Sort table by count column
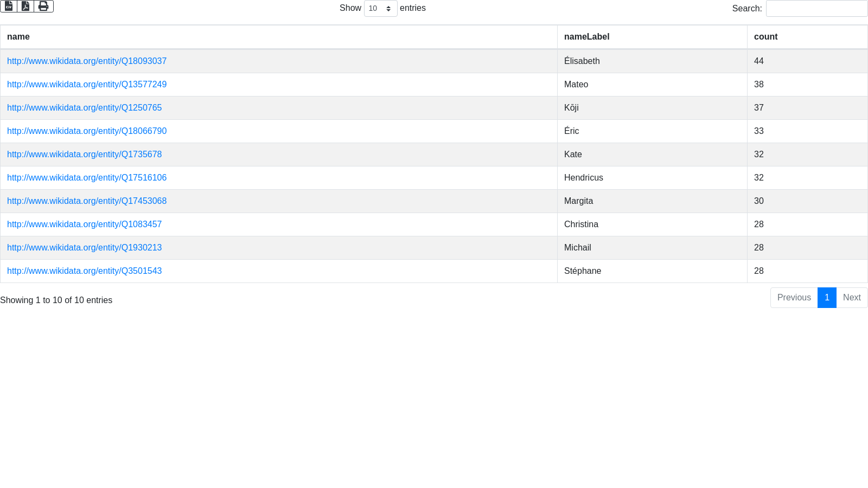Screen dimensions: 868x488 tap(765, 37)
